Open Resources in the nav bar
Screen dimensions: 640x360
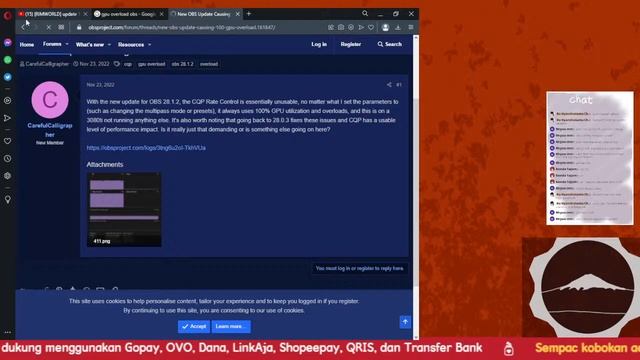coord(131,44)
